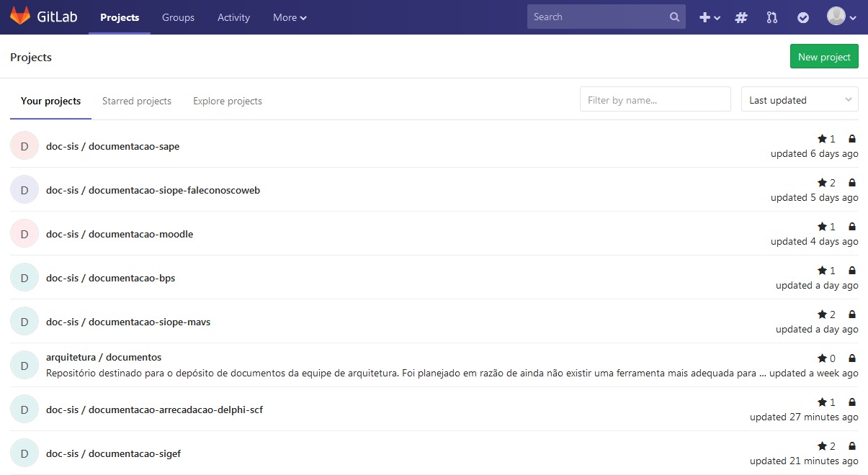The height and width of the screenshot is (475, 868).
Task: Switch to the Explore projects tab
Action: coord(228,101)
